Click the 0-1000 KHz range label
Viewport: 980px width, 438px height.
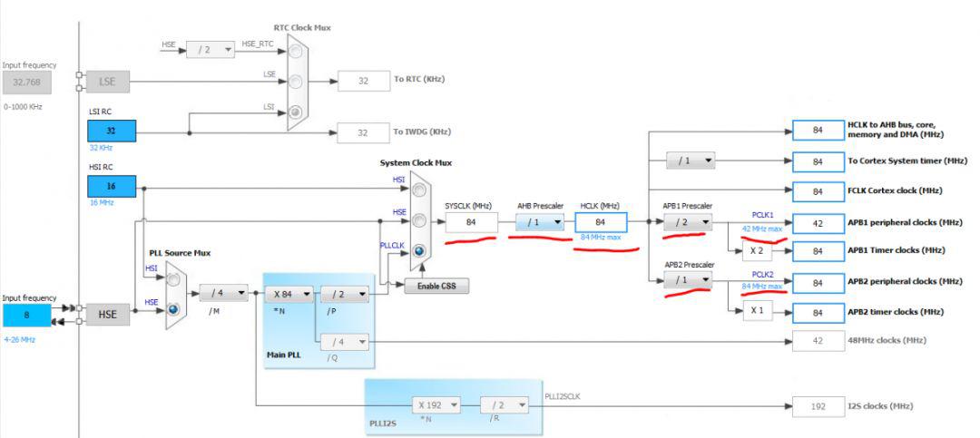point(22,106)
